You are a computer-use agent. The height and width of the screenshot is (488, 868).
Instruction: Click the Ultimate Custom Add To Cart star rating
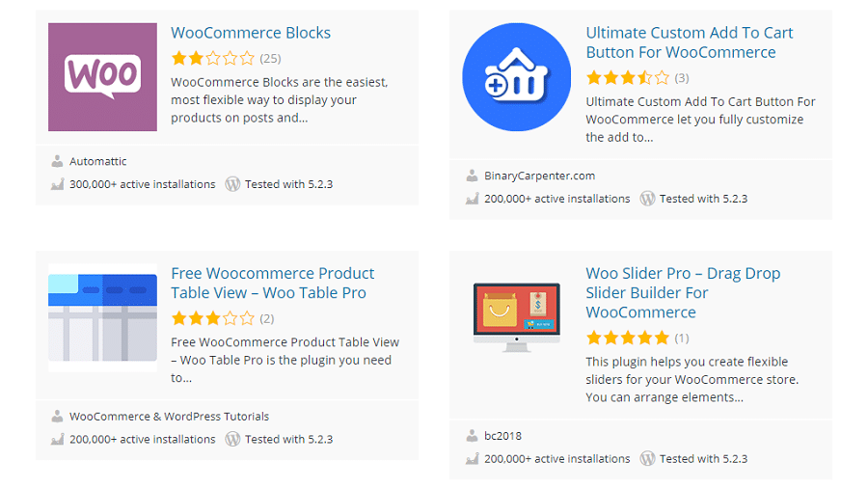(627, 77)
